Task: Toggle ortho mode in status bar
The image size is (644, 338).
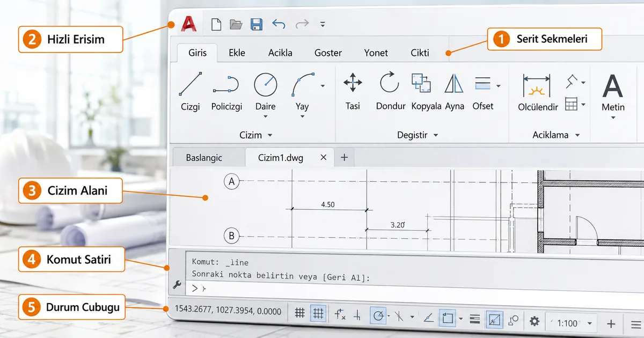Action: (x=357, y=315)
